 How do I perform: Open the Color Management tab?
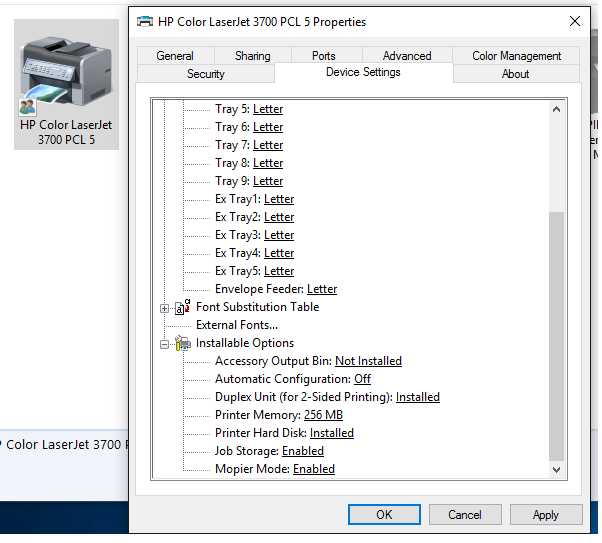click(516, 56)
